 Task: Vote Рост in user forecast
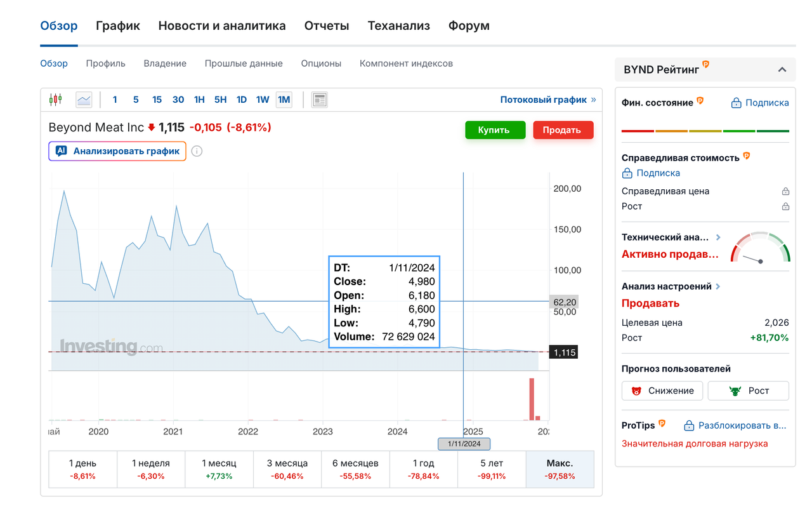point(749,390)
